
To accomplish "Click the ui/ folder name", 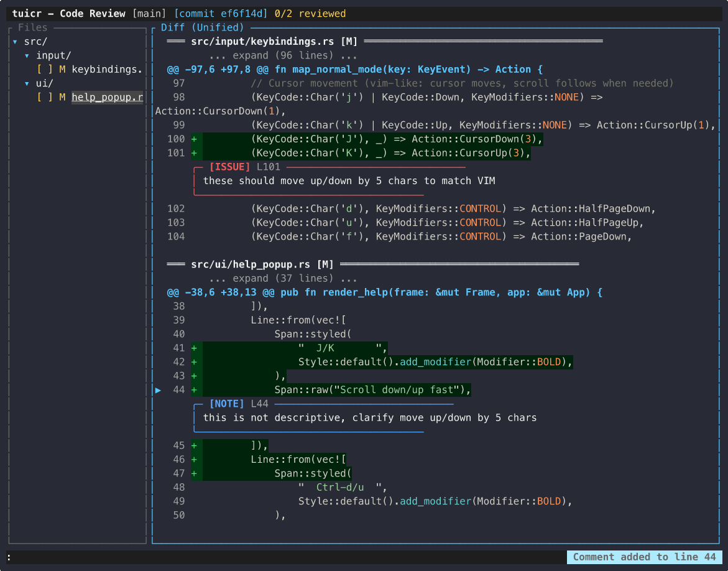I will pyautogui.click(x=45, y=83).
